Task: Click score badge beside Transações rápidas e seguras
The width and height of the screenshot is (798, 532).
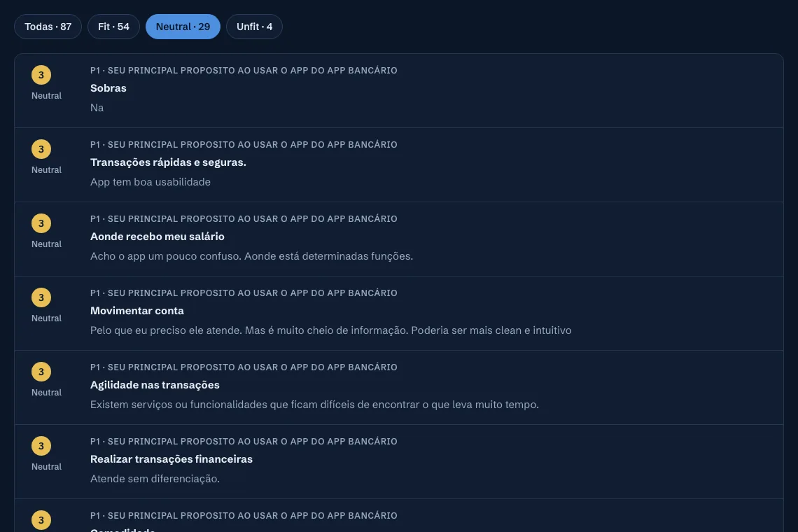Action: tap(41, 149)
